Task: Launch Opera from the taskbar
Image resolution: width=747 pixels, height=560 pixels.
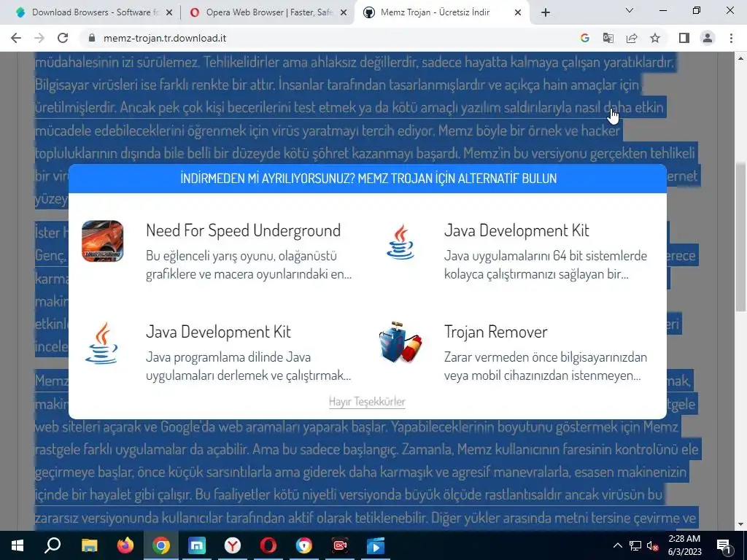Action: coord(268,545)
